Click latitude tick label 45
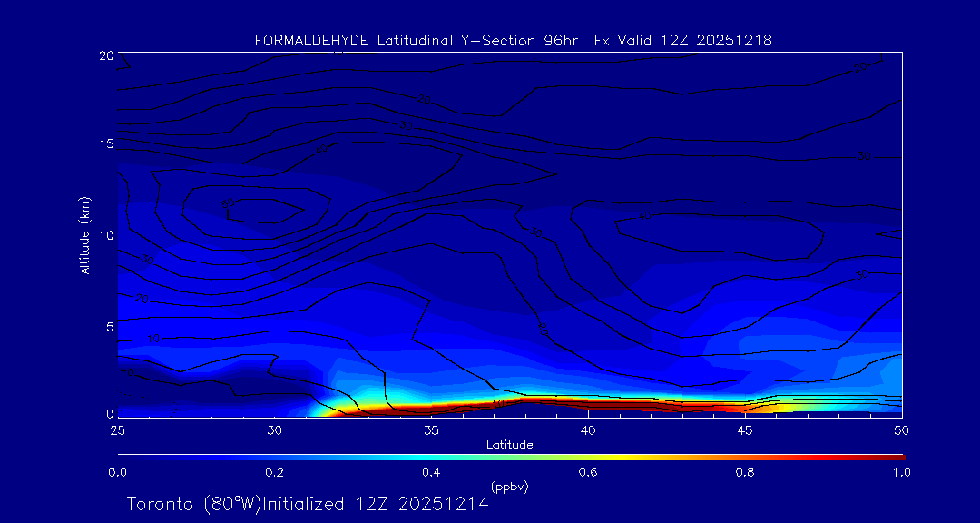The height and width of the screenshot is (523, 980). pos(745,429)
